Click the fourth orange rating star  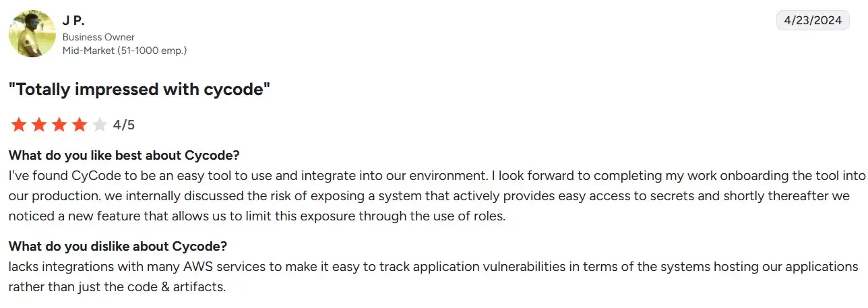pos(80,125)
